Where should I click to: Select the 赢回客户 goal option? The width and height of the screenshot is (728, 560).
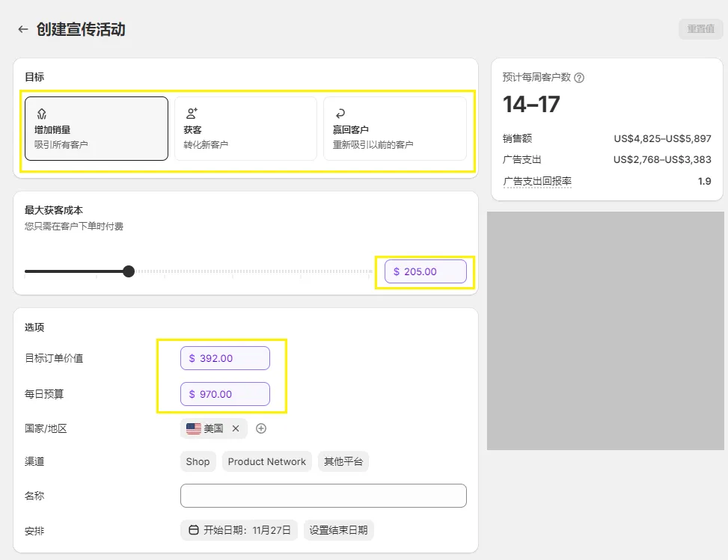coord(394,129)
